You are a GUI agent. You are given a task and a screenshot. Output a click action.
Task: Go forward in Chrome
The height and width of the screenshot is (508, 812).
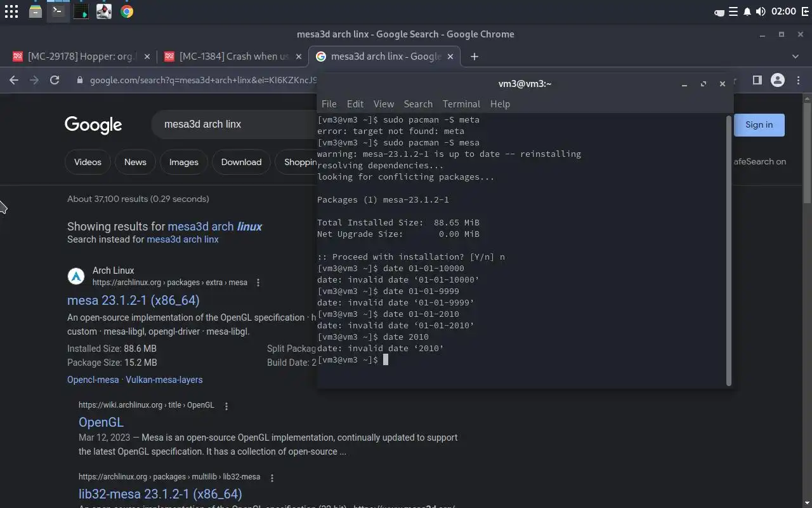click(34, 80)
